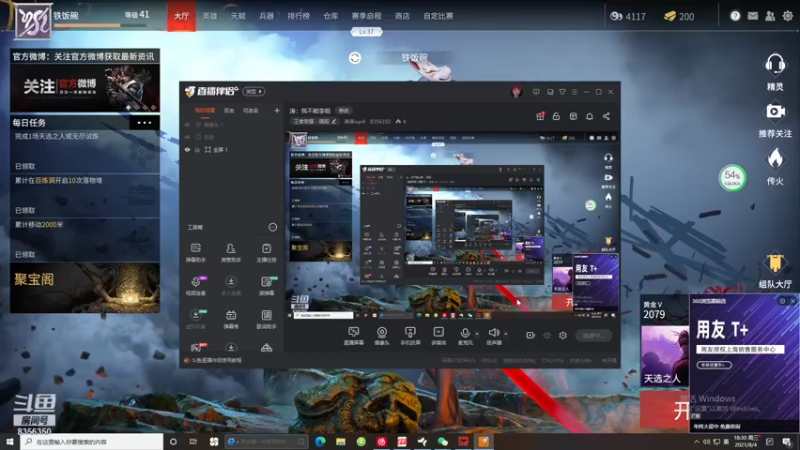Toggle visibility of the second source row
This screenshot has height=450, width=800.
pyautogui.click(x=187, y=137)
